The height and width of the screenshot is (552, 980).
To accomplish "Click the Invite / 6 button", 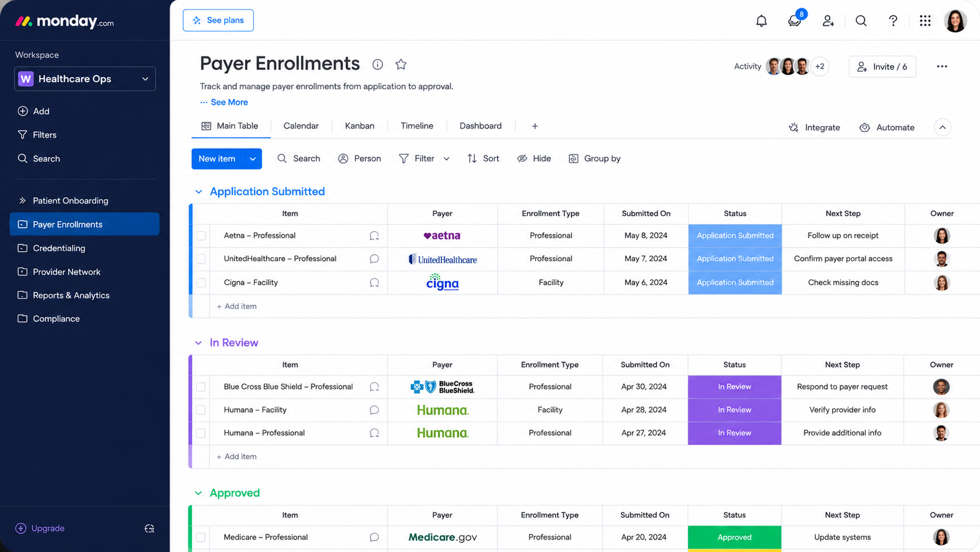I will [882, 67].
